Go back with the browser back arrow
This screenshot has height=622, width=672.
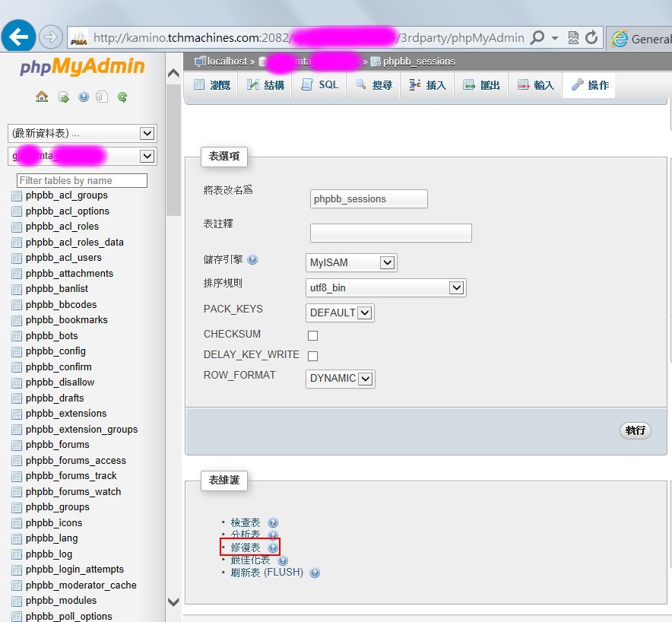coord(18,36)
